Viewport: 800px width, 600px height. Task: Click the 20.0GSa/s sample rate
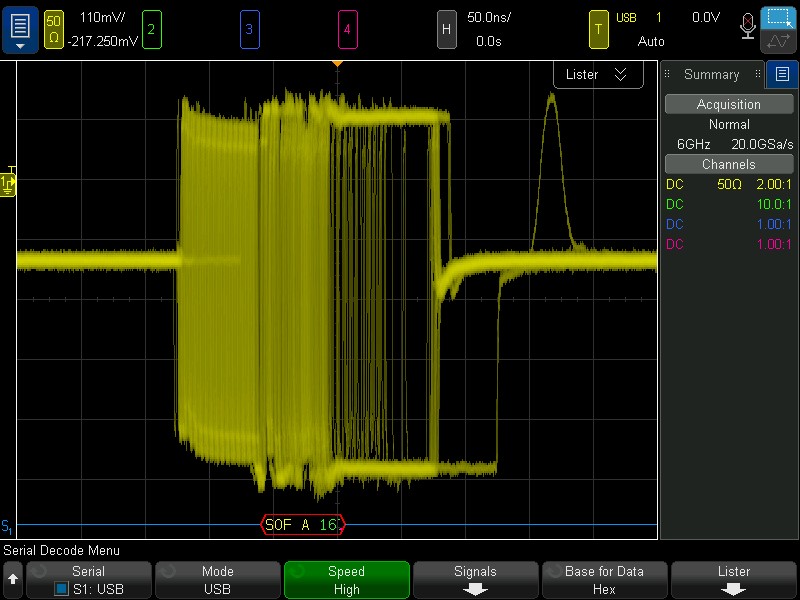click(x=762, y=144)
